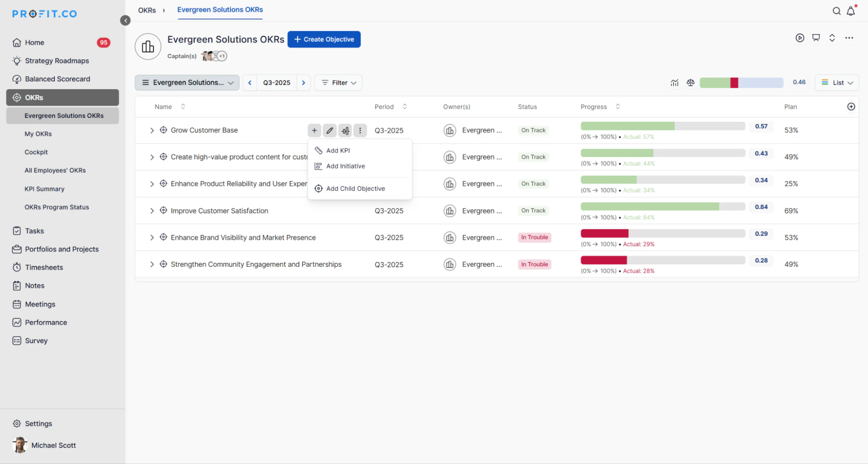
Task: Collapse the left sidebar using the arrow button
Action: click(x=125, y=20)
